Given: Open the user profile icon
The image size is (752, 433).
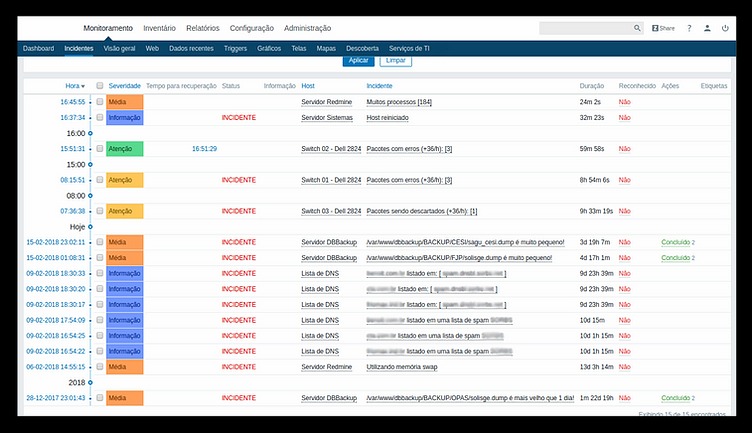Looking at the screenshot, I should point(707,29).
